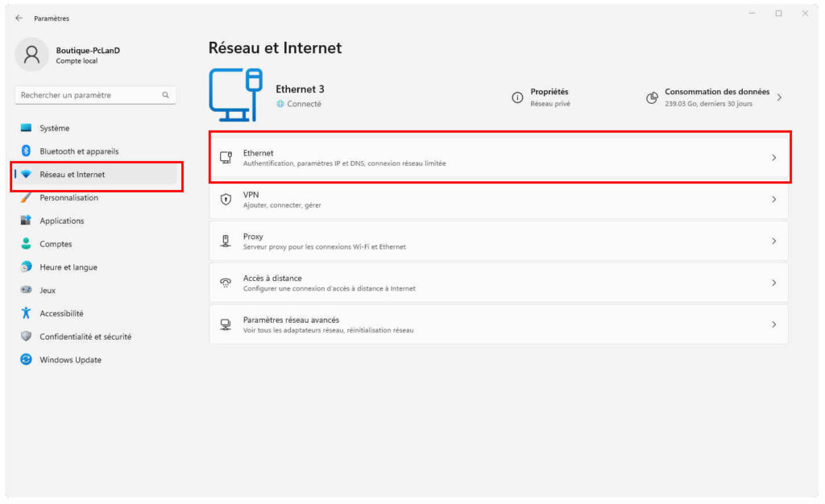
Task: Click the Réseau et Internet wifi icon
Action: tap(26, 174)
